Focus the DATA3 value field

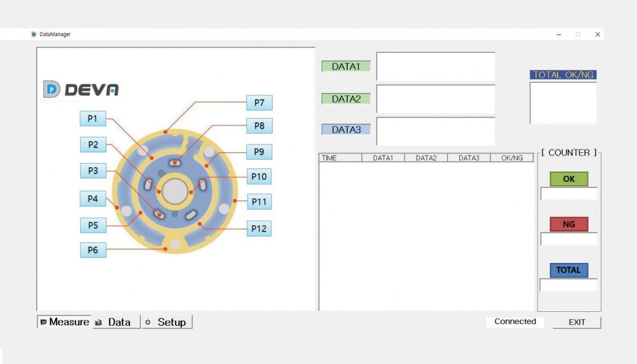coord(436,131)
